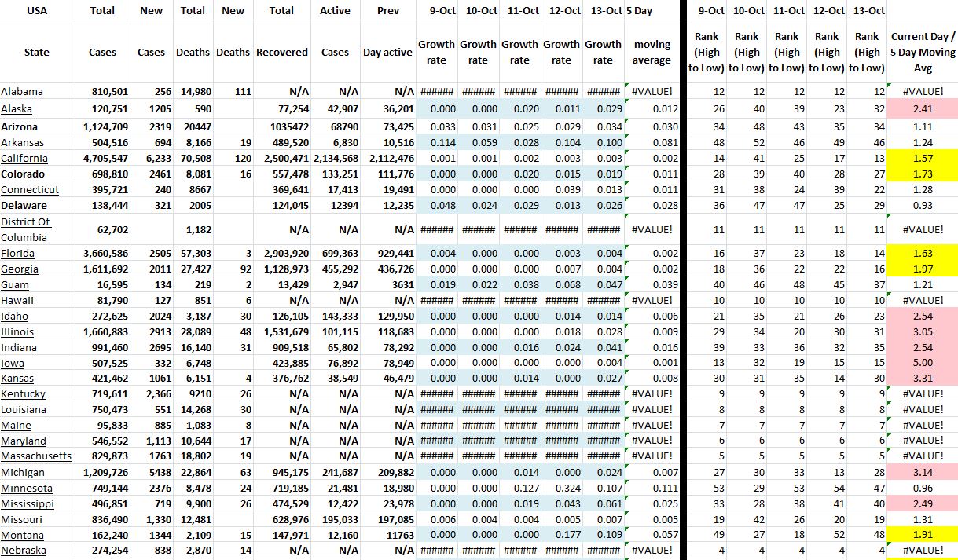Select the Arizona state name cell
Viewport: 958px width, 560px height.
tap(20, 126)
